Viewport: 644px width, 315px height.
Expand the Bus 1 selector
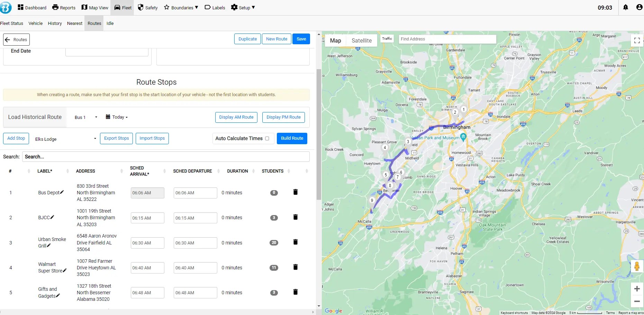coord(86,117)
